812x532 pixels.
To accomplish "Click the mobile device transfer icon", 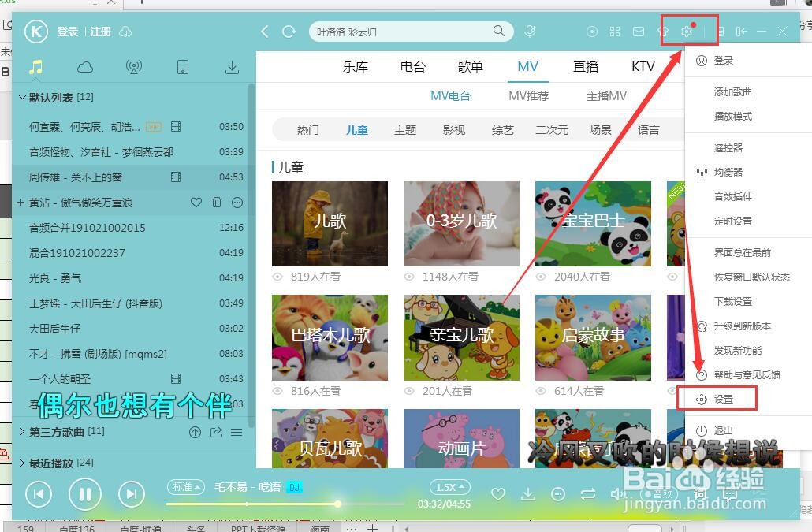I will tap(183, 68).
